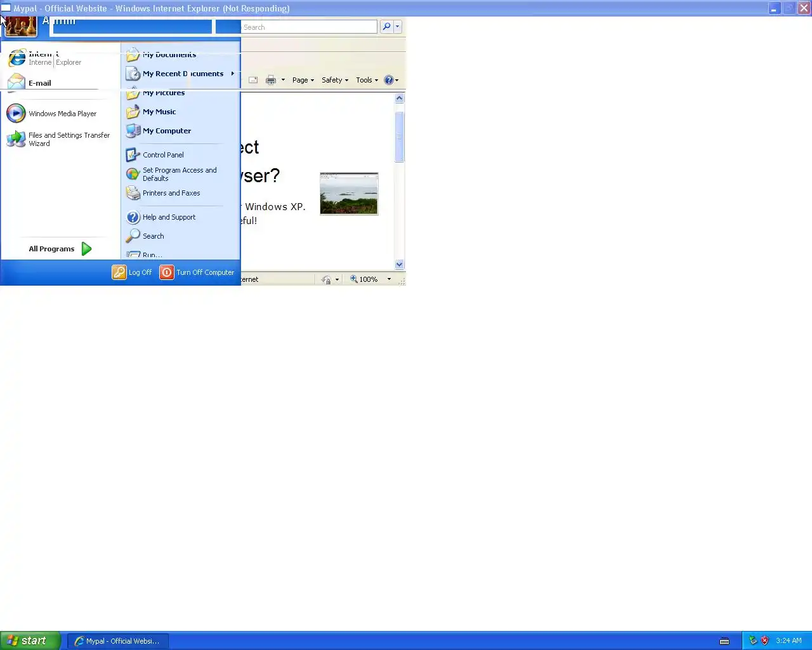This screenshot has width=812, height=650.
Task: Open the zoom level 100% control
Action: (x=364, y=279)
